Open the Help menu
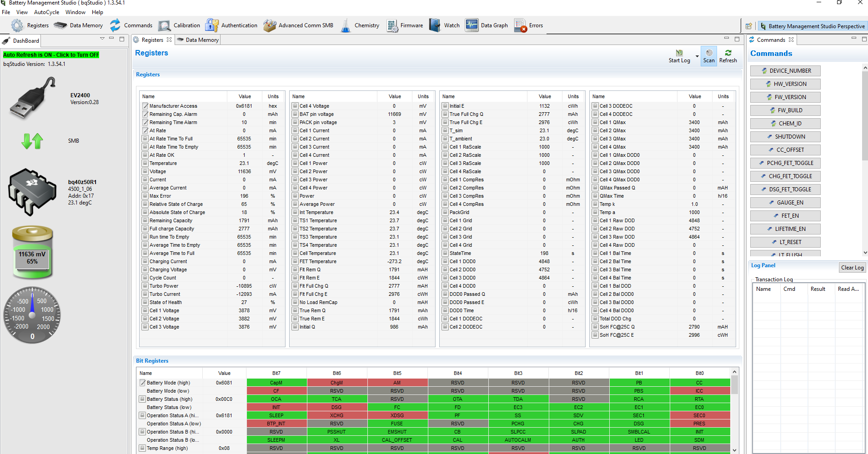868x454 pixels. point(97,12)
